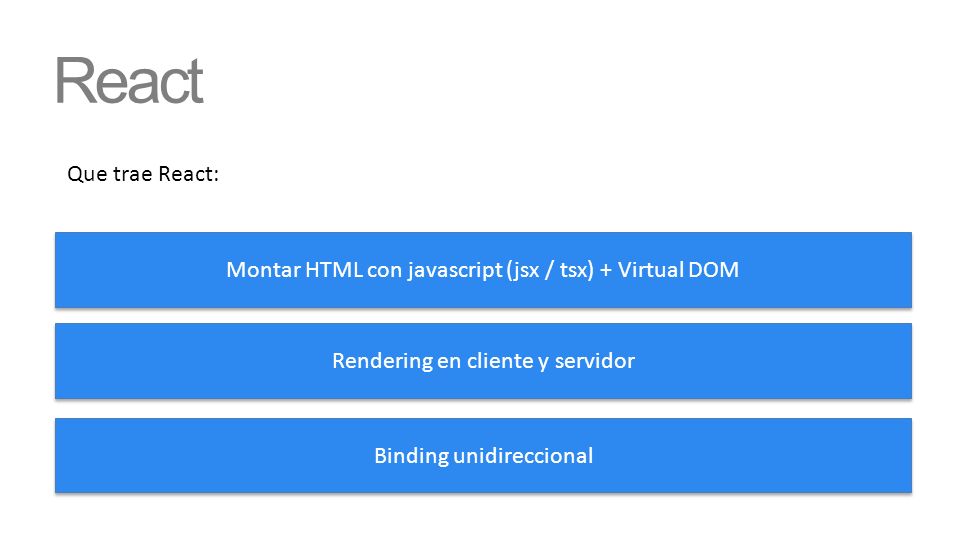Select the word 'Montar' in first box
960x540 pixels.
[x=263, y=270]
